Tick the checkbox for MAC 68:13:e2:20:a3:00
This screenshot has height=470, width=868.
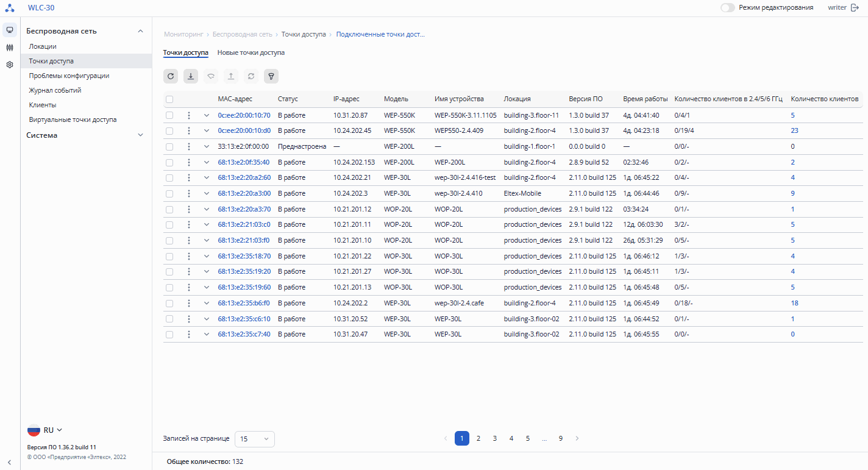(169, 193)
